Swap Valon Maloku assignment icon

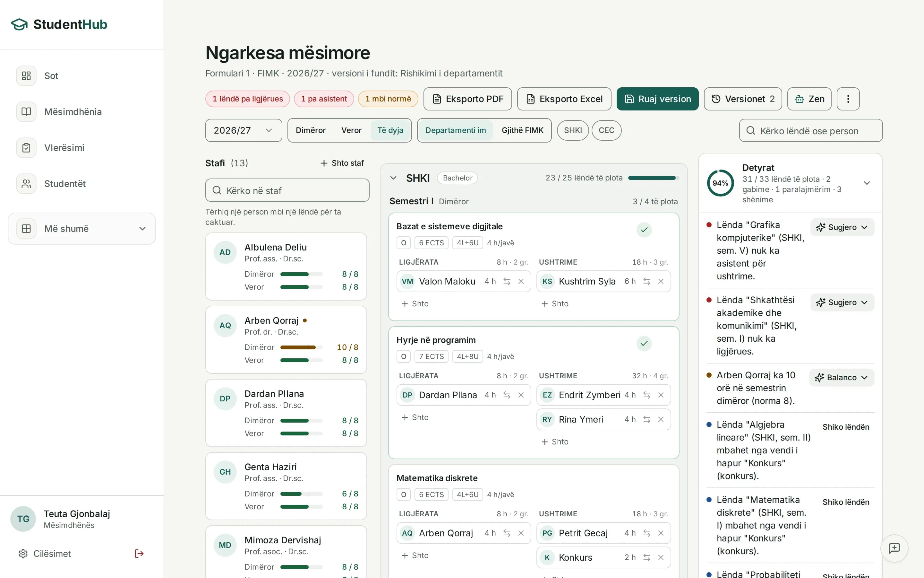[x=507, y=281]
